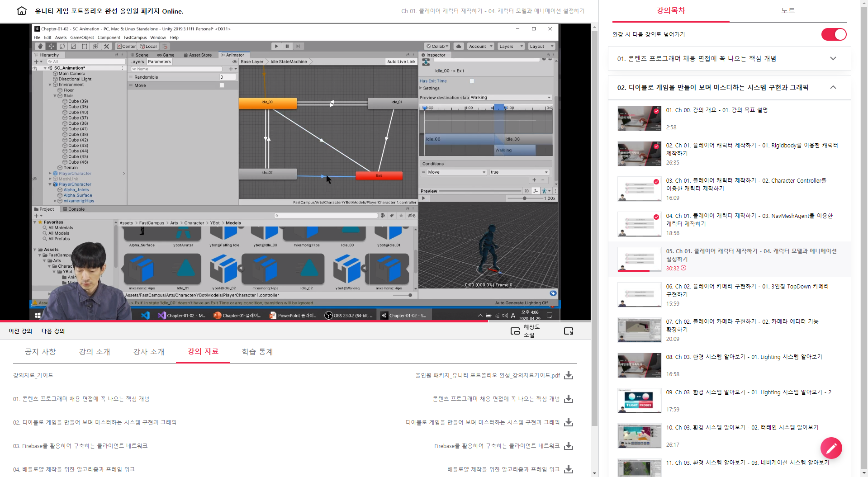Adjust the Project panel icon size slider

(403, 295)
